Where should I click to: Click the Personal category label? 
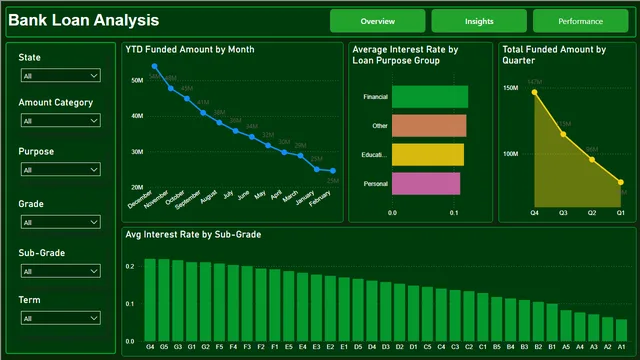pyautogui.click(x=376, y=184)
